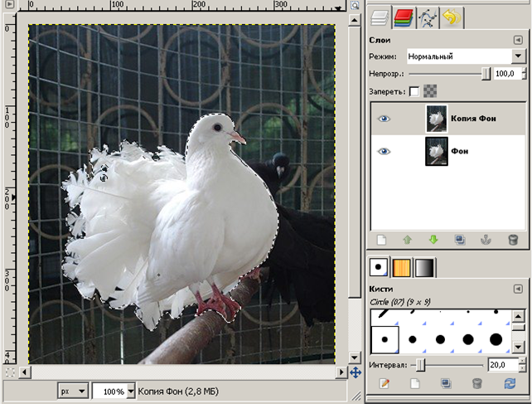Switch to the Paths tab
The width and height of the screenshot is (532, 404).
coord(428,17)
